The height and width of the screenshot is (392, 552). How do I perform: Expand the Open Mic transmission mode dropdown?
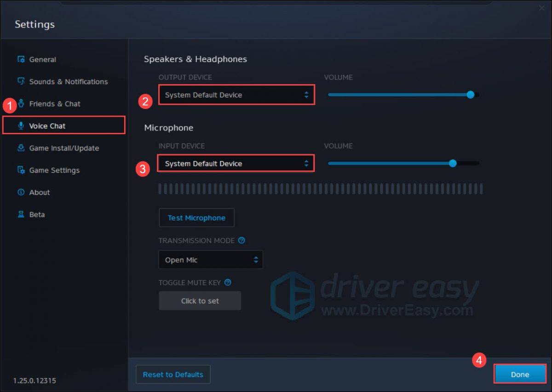tap(211, 260)
